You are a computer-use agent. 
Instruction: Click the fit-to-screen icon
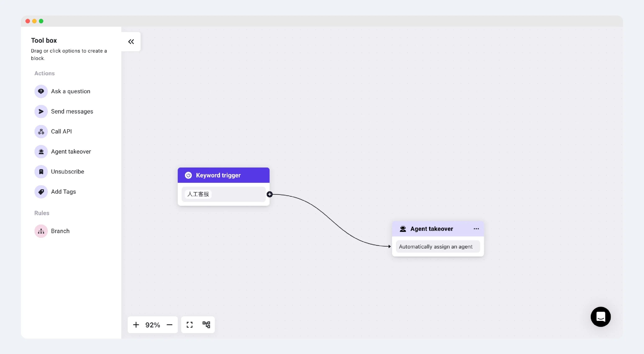click(189, 325)
